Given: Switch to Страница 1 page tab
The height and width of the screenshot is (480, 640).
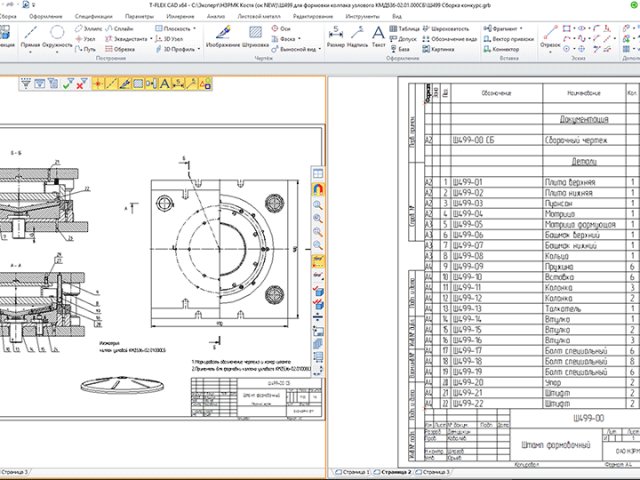Looking at the screenshot, I should 353,472.
